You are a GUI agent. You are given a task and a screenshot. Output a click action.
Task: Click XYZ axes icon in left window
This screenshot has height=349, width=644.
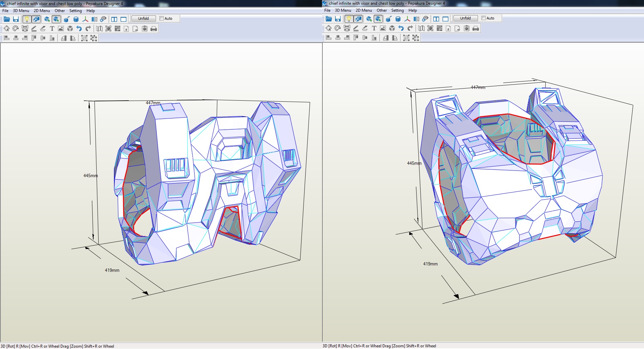[x=85, y=19]
